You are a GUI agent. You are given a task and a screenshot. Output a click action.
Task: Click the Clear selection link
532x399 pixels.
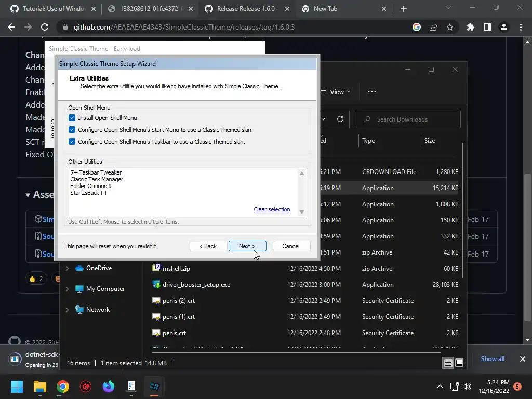(272, 209)
